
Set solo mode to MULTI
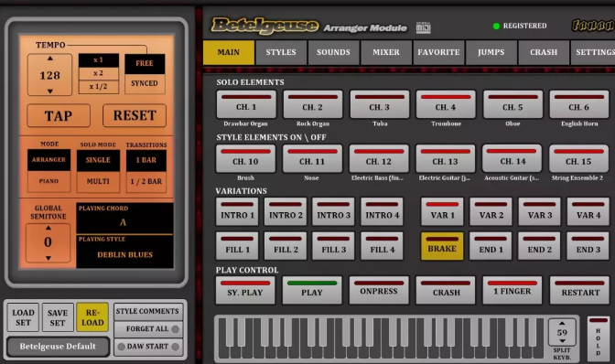click(x=98, y=181)
